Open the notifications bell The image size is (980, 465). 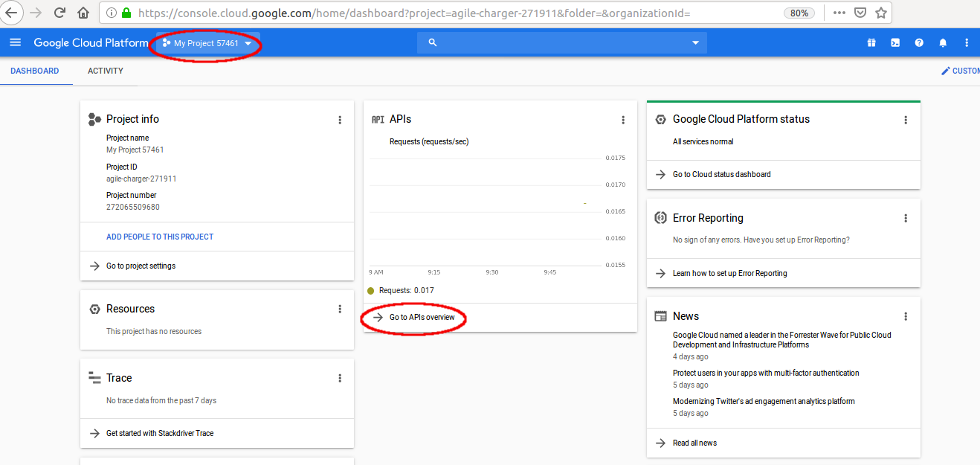pos(943,43)
